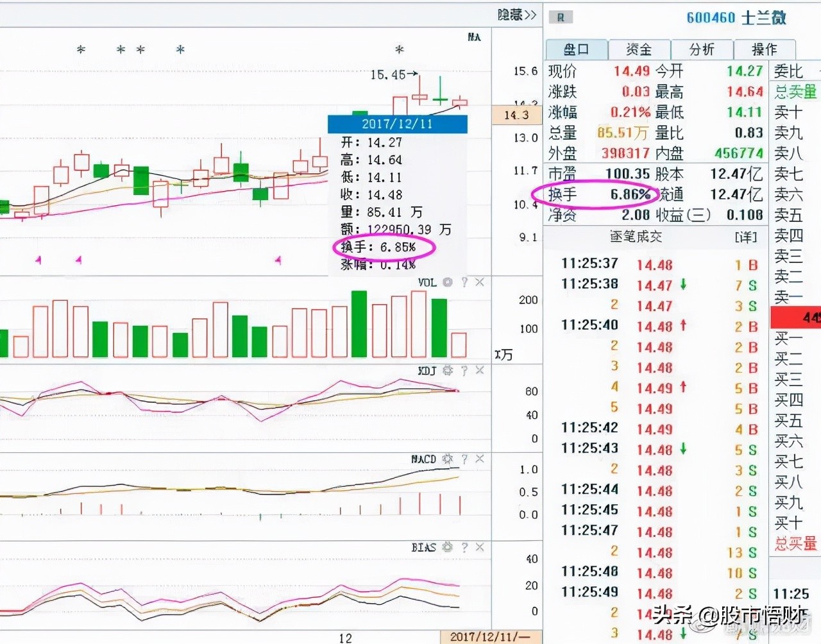Open the [详] trade detail link
Image resolution: width=821 pixels, height=644 pixels.
point(746,237)
